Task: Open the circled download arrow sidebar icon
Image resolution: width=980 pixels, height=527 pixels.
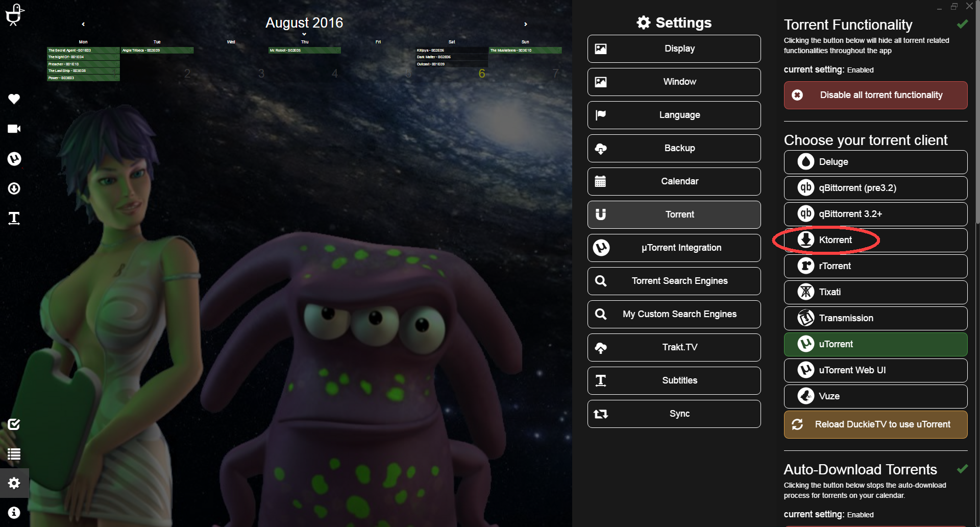Action: (x=14, y=188)
